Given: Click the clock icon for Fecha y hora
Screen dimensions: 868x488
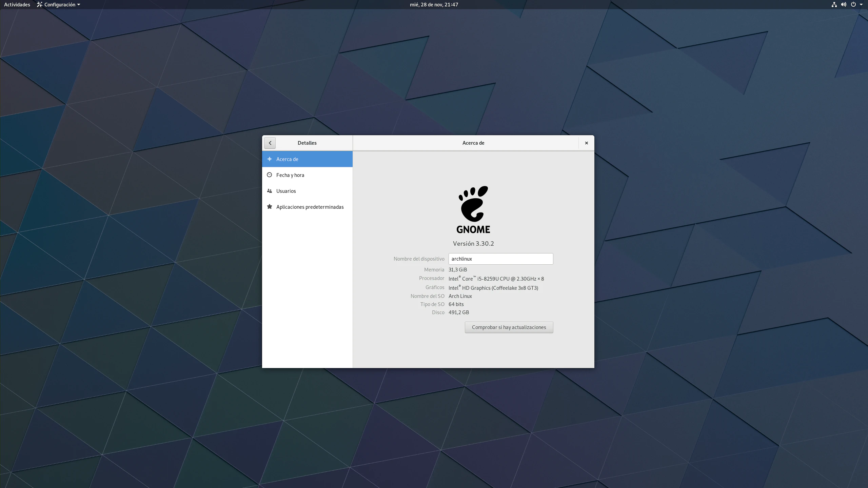Looking at the screenshot, I should click(270, 175).
